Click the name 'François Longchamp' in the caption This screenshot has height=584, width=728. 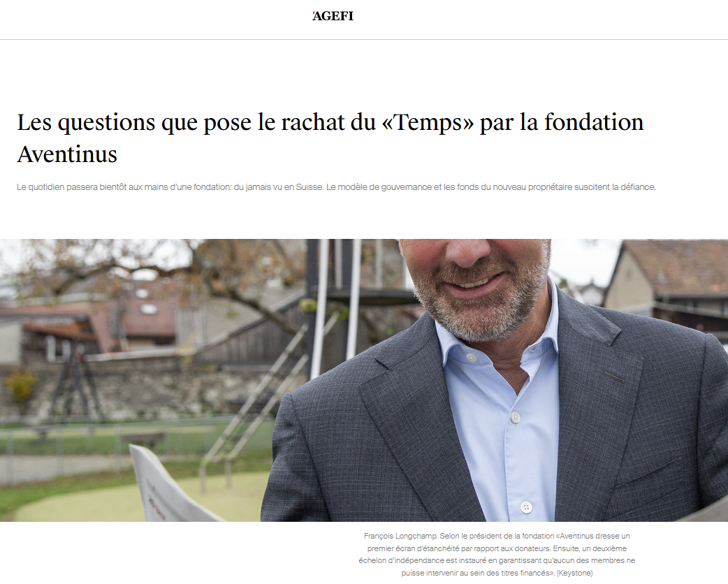[400, 536]
